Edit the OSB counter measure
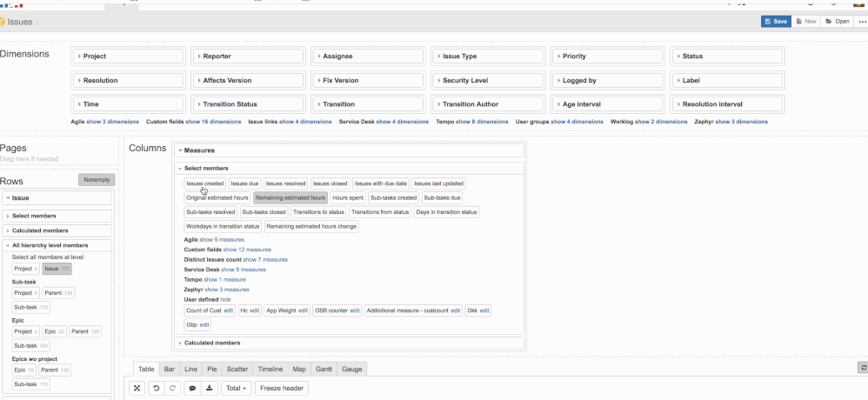 click(355, 311)
